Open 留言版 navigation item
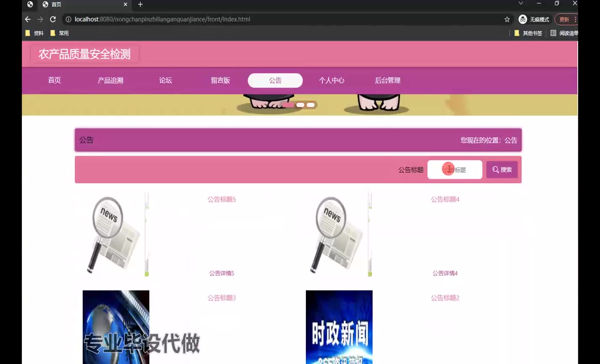The width and height of the screenshot is (600, 364). [x=220, y=80]
